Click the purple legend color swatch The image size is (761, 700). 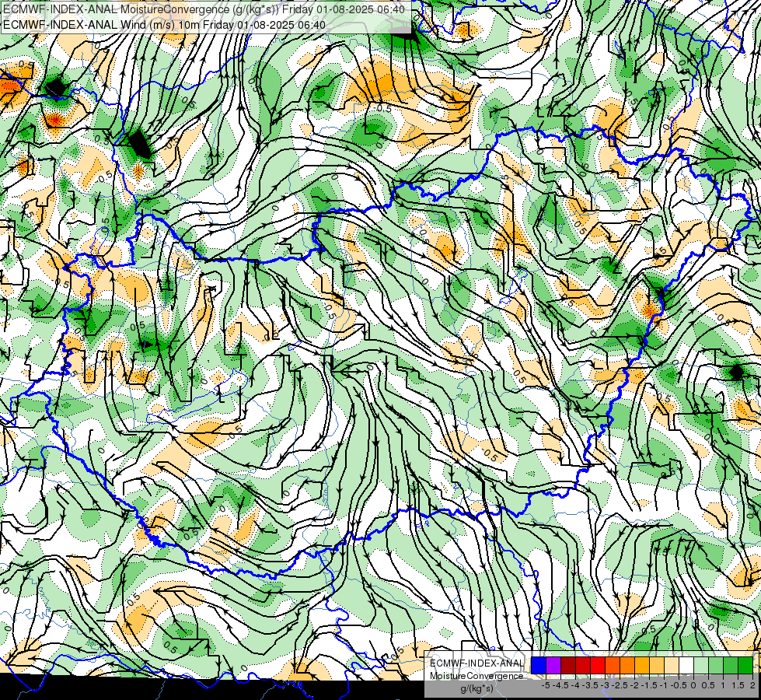(553, 665)
